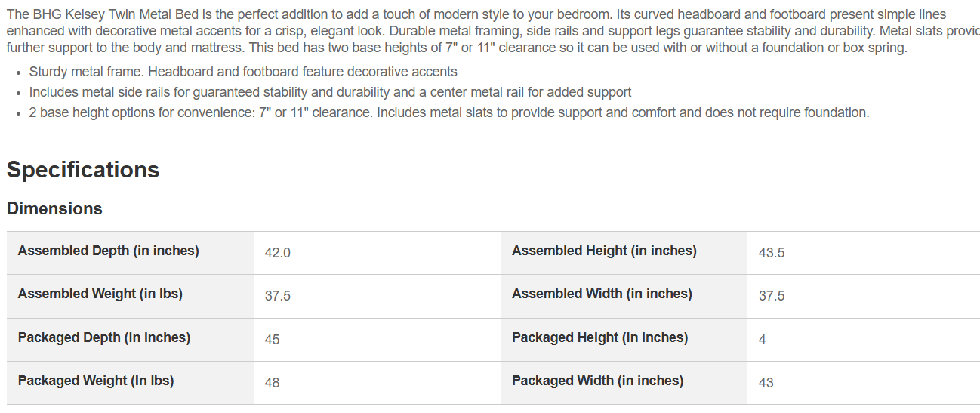
Task: Select the Packaged Weight label cell
Action: tap(96, 381)
